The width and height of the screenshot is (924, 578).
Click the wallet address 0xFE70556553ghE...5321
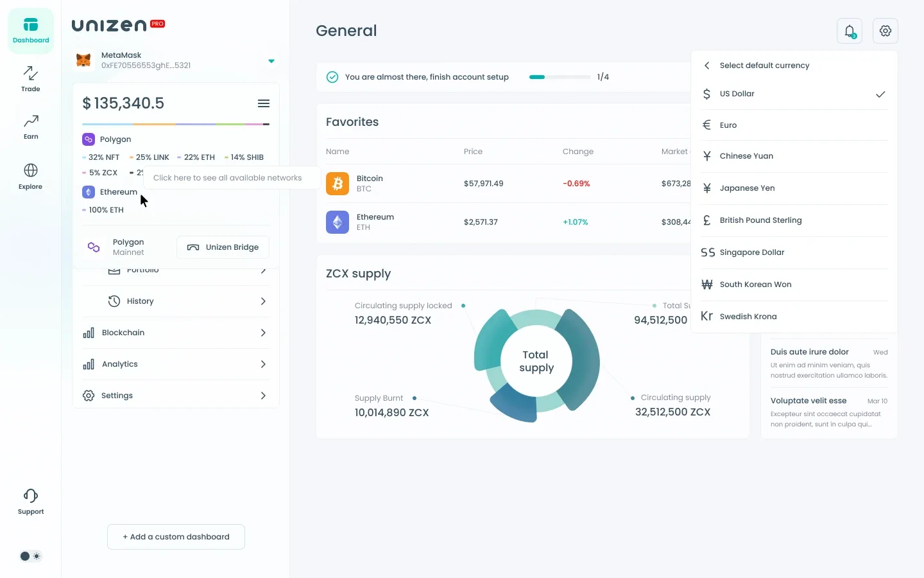(146, 66)
